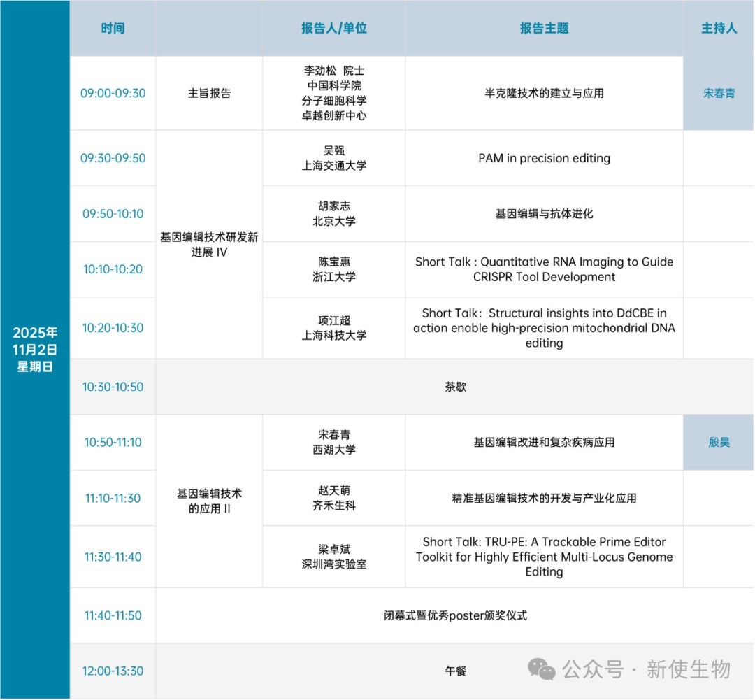Click the WeChat logo in the watermark

[542, 669]
